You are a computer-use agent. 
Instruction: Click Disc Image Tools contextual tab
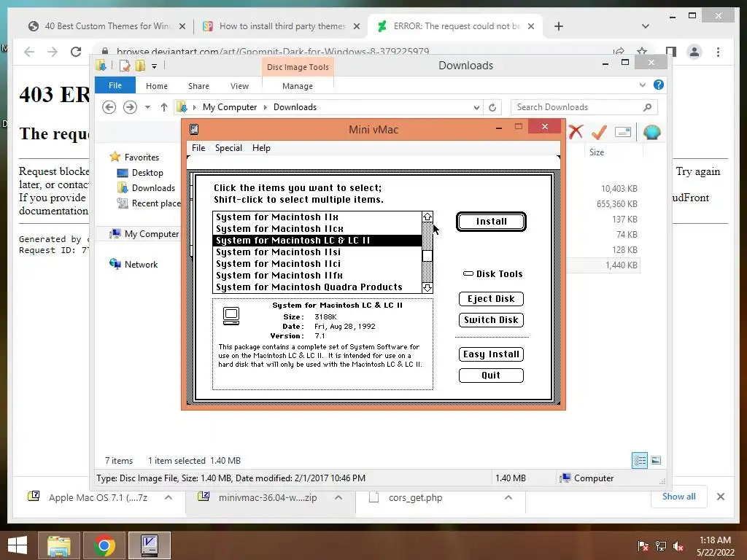pyautogui.click(x=298, y=67)
